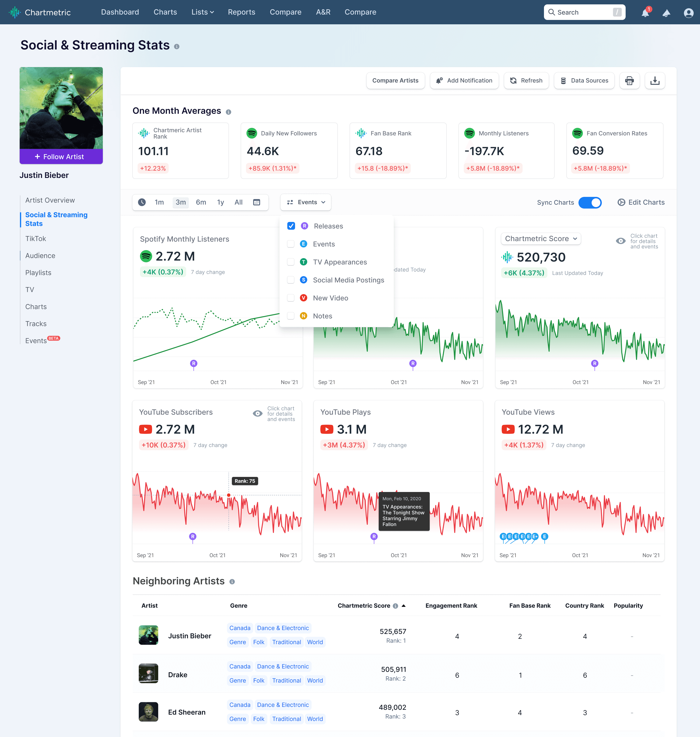Enable the TV Appearances checkbox
The width and height of the screenshot is (700, 737).
(291, 262)
